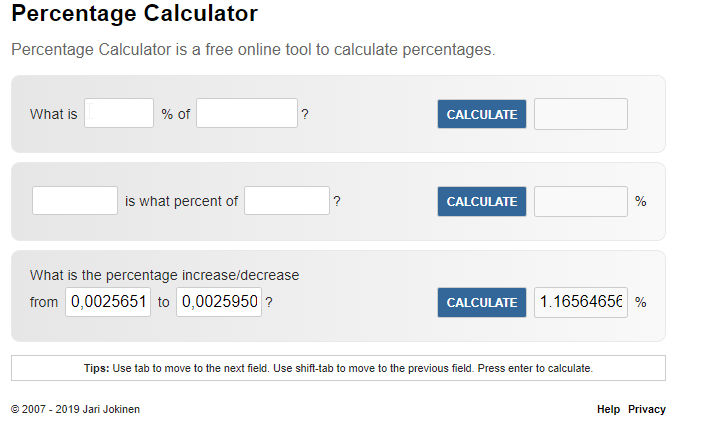Image resolution: width=704 pixels, height=427 pixels.
Task: Click the "is what percent of" label
Action: tap(181, 201)
